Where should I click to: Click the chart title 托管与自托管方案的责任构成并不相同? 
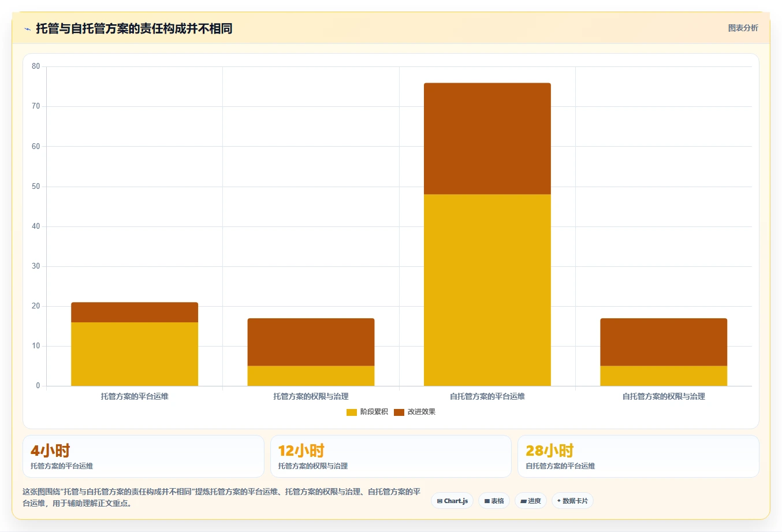pyautogui.click(x=134, y=28)
